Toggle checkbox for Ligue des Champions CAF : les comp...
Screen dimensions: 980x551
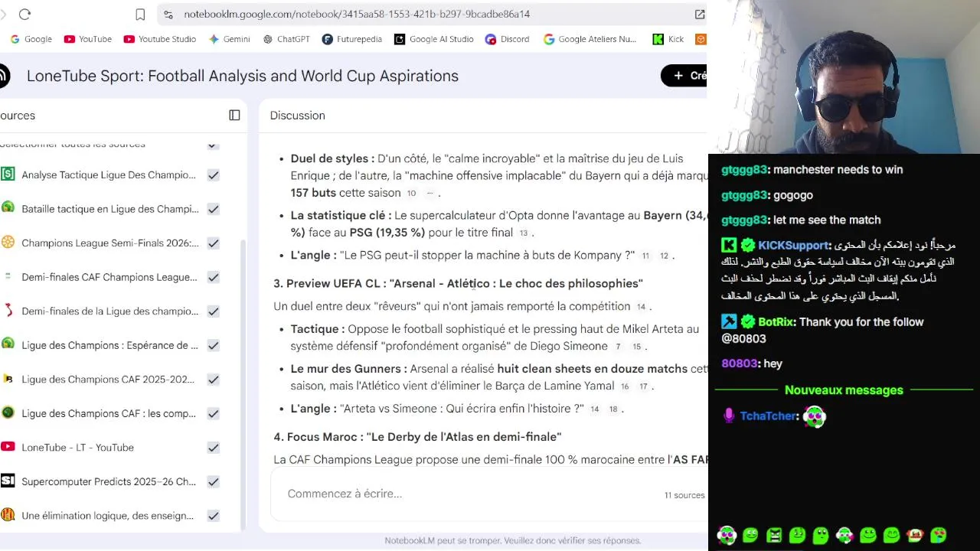coord(213,413)
